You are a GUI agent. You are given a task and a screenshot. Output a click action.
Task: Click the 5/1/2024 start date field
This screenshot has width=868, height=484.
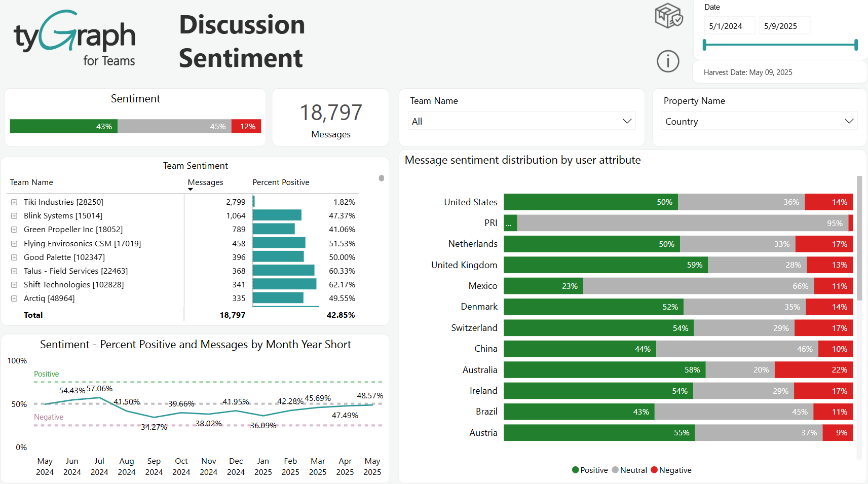coord(730,25)
